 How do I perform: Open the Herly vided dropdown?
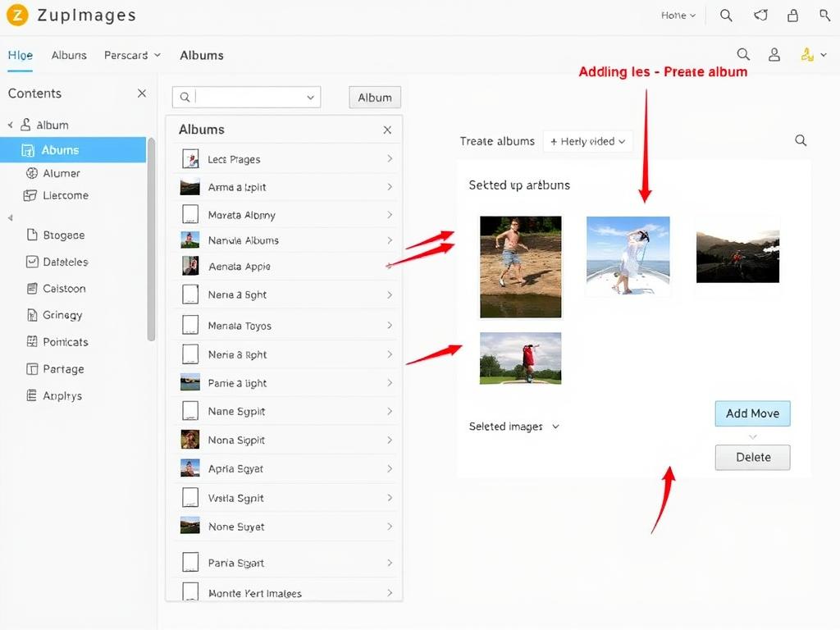(587, 141)
